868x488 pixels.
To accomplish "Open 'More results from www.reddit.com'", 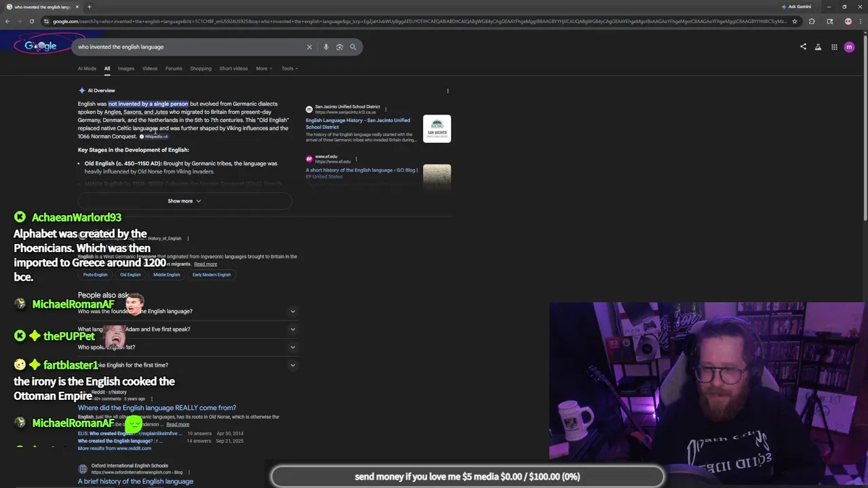I will (x=115, y=449).
